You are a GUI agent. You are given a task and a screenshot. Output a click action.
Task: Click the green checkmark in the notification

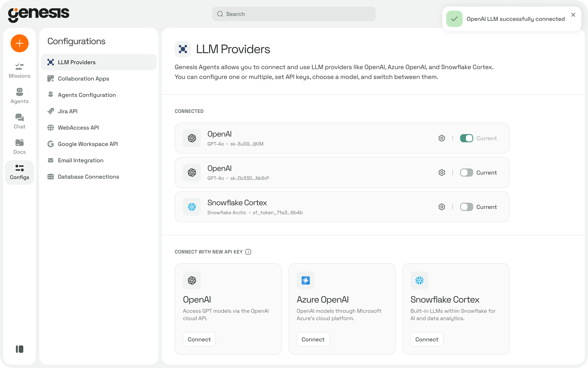[454, 19]
